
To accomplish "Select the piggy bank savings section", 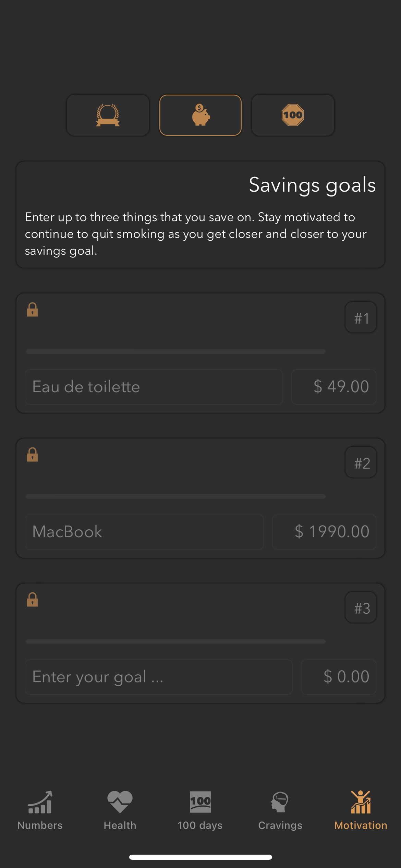I will click(x=200, y=115).
